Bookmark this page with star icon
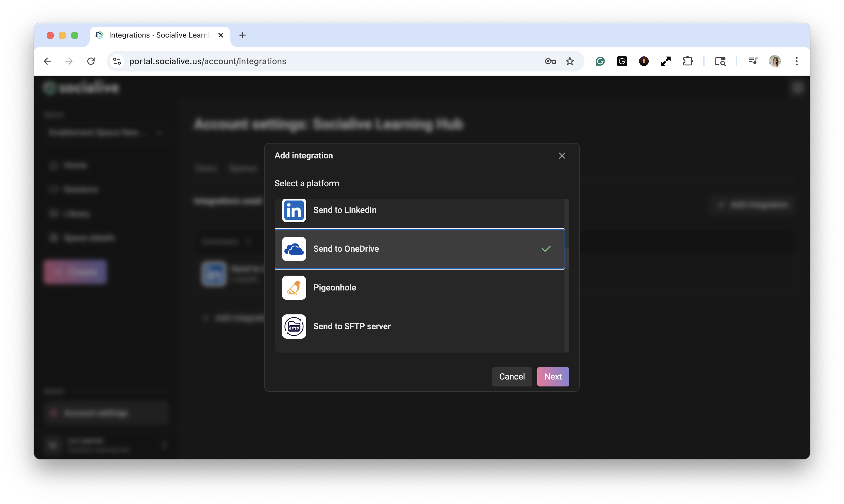This screenshot has width=844, height=504. (x=570, y=61)
